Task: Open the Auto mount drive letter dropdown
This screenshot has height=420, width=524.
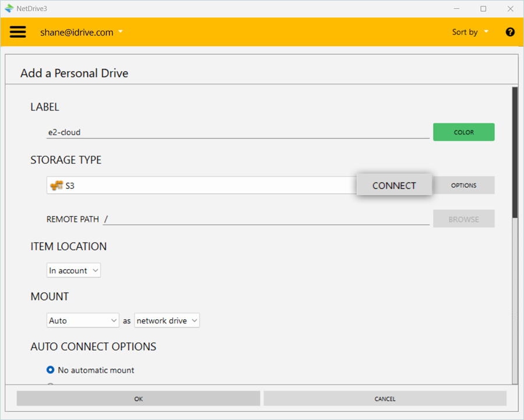Action: 83,320
